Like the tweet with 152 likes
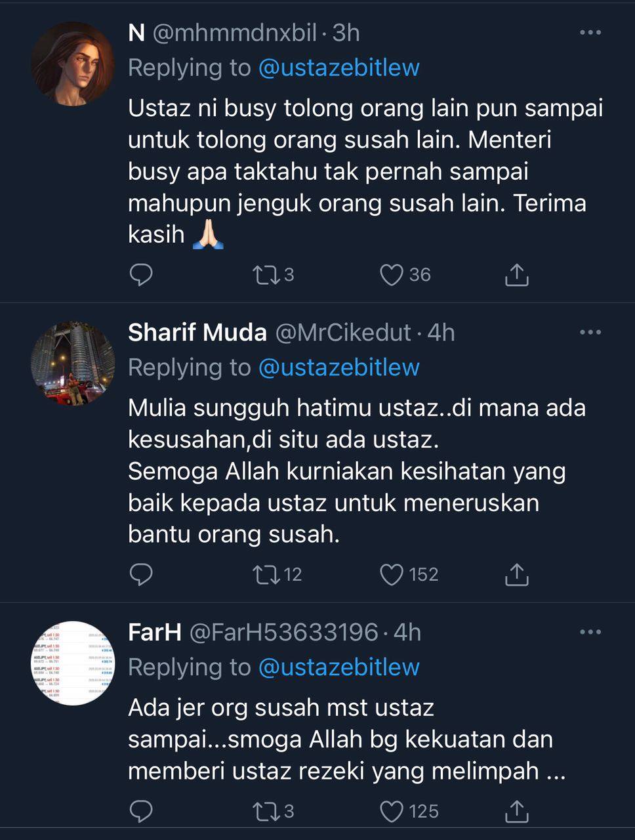635x840 pixels. point(392,575)
